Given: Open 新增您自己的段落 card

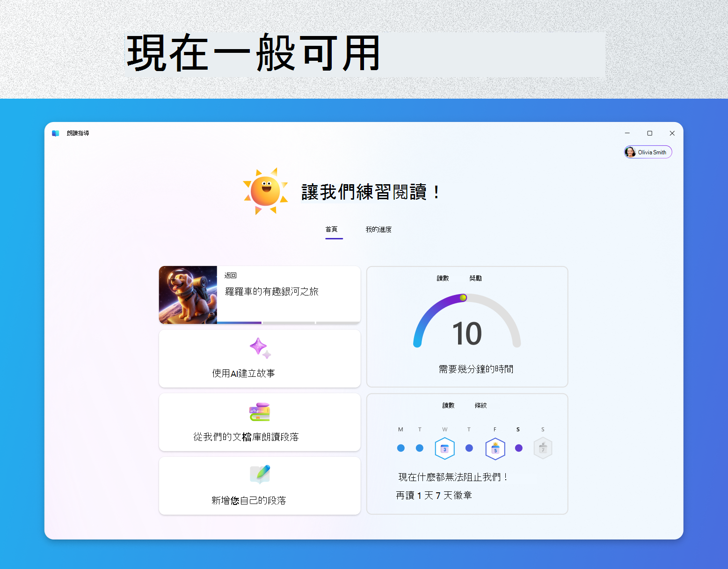Looking at the screenshot, I should click(x=260, y=486).
